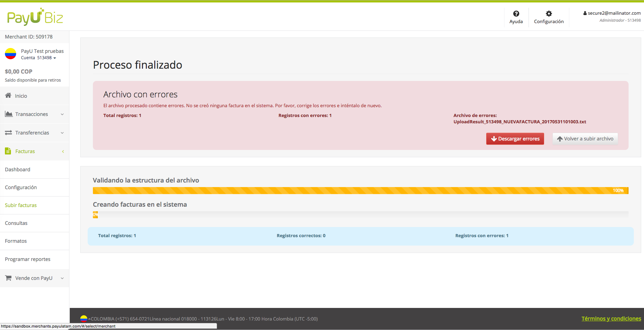This screenshot has height=330, width=644.
Task: Click the Transferencias arrows icon
Action: 8,133
